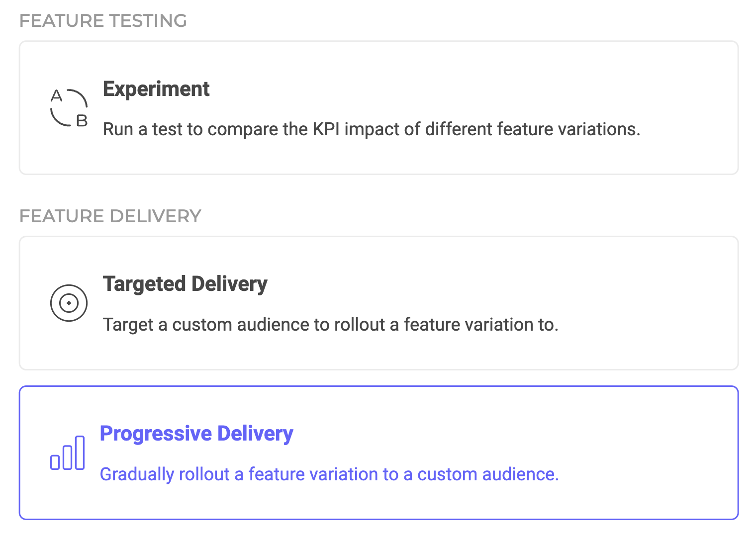Click the letter A in the experiment icon
This screenshot has height=539, width=756.
click(57, 95)
